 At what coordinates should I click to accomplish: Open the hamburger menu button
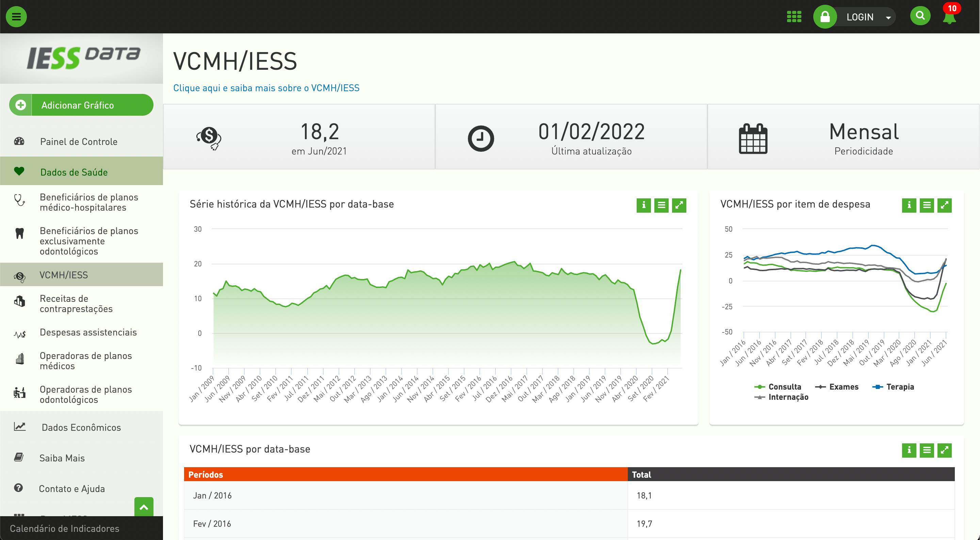pyautogui.click(x=16, y=16)
